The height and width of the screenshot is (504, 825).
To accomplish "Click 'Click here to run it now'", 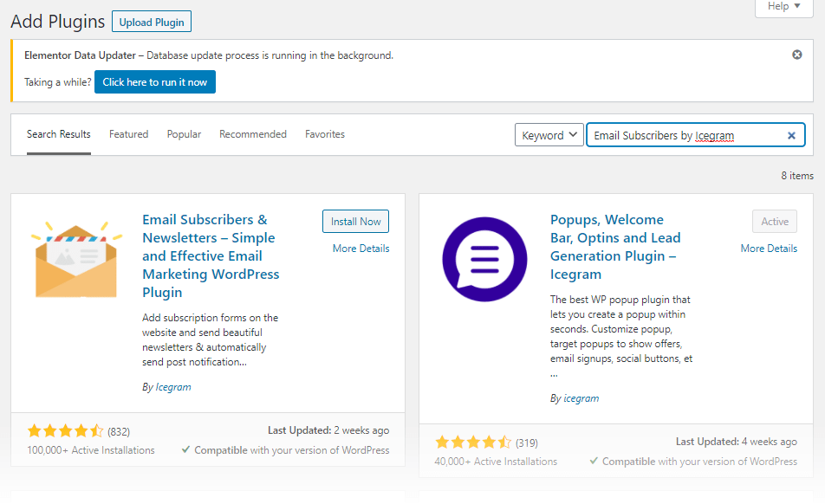I will [154, 82].
